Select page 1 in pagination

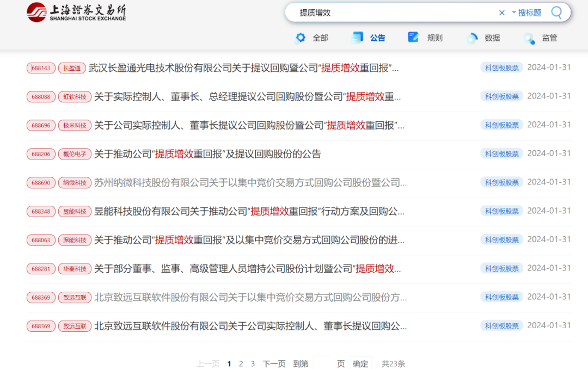(x=229, y=364)
